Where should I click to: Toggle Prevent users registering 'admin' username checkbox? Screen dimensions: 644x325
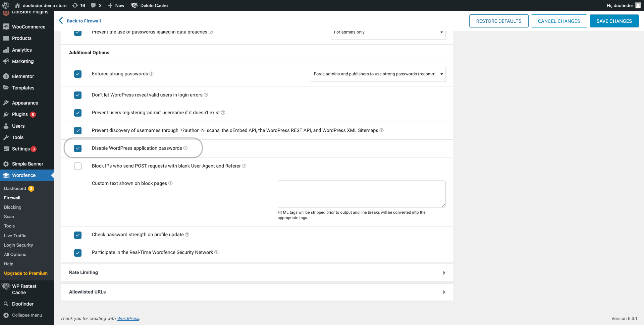pyautogui.click(x=78, y=113)
